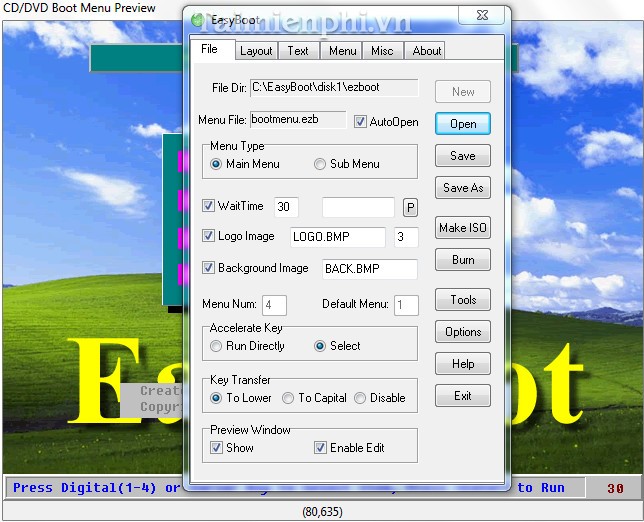Toggle the AutoOpen checkbox
The height and width of the screenshot is (522, 644).
pos(360,122)
